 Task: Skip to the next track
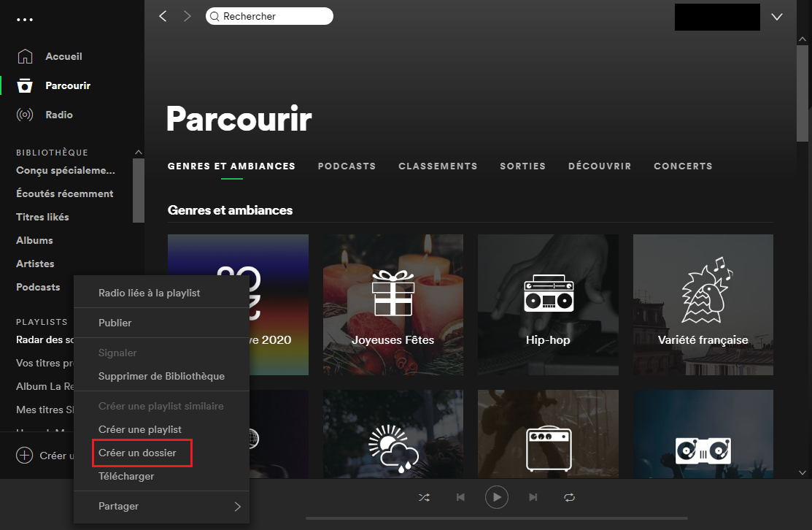533,497
